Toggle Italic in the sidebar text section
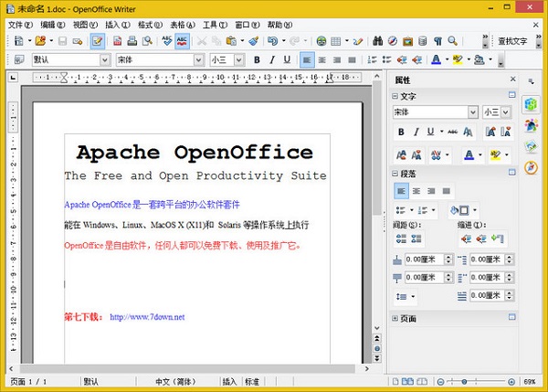Viewport: 548px width, 392px height. click(x=417, y=132)
